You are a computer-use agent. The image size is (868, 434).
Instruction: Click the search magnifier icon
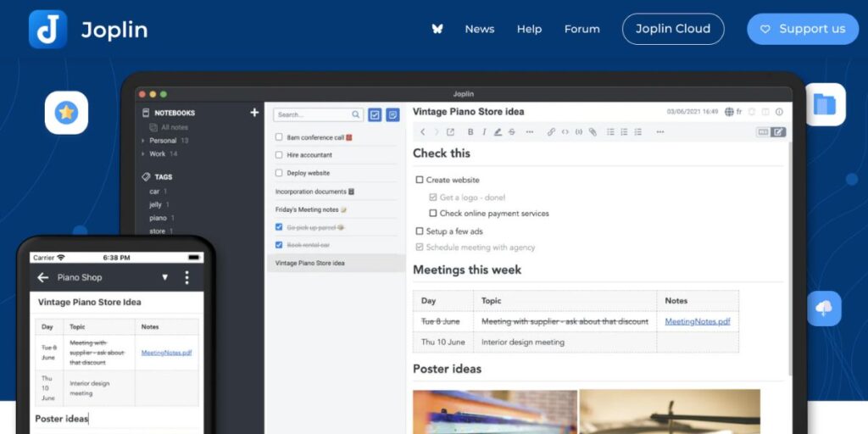point(356,114)
